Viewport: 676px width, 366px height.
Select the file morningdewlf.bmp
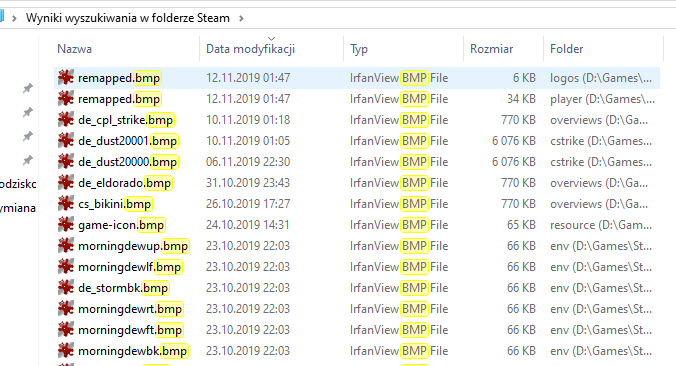click(130, 267)
